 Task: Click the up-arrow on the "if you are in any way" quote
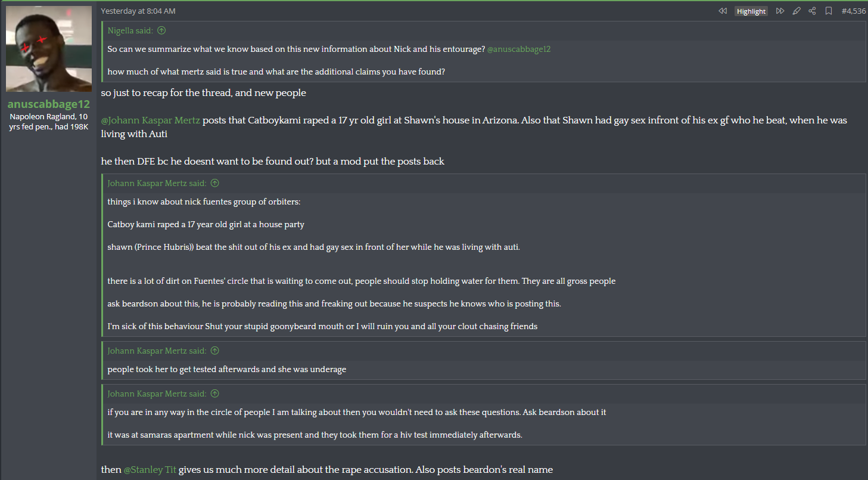click(x=215, y=394)
